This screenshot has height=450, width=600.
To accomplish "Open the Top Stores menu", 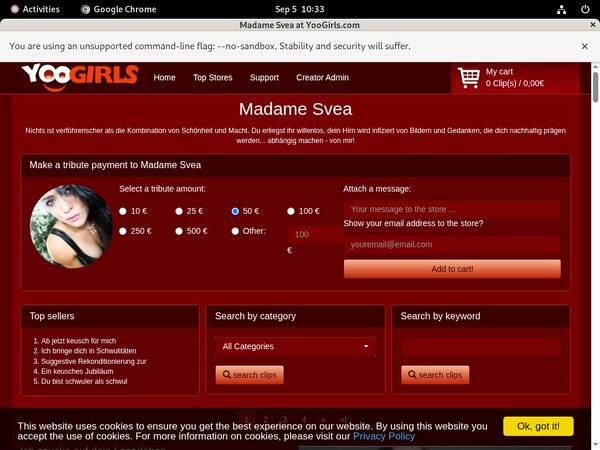I will [212, 77].
